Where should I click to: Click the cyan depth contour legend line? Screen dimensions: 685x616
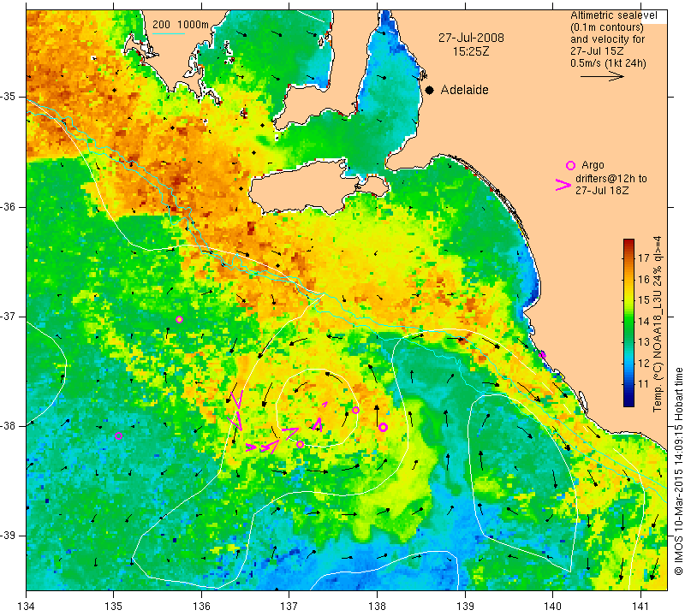pos(168,33)
